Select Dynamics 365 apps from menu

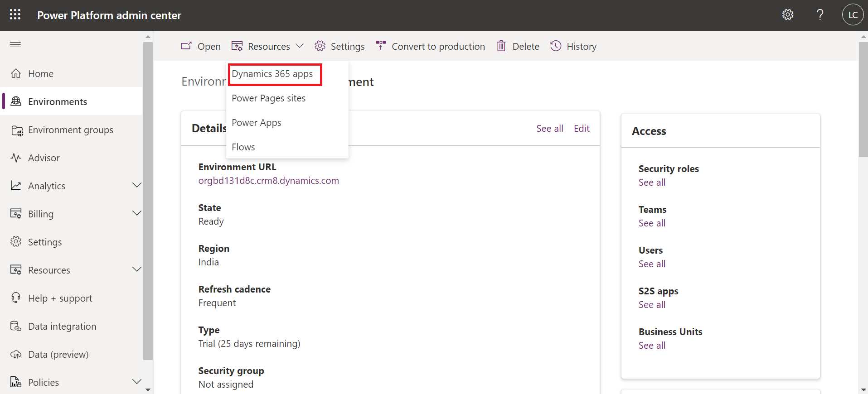[272, 74]
